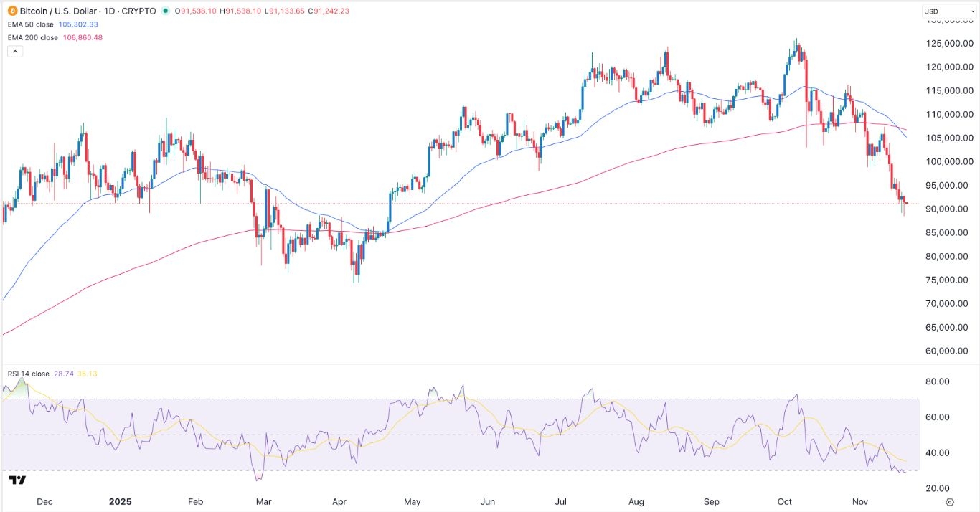Viewport: 980px width, 512px height.
Task: Toggle visibility of the EMA 200 value
Action: click(x=83, y=37)
